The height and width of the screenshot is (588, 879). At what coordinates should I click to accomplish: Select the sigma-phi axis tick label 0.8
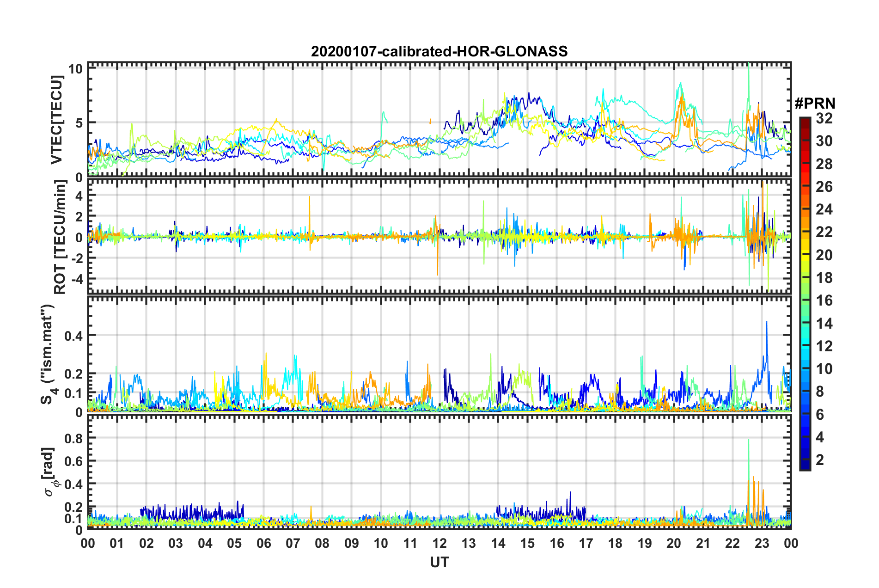coord(73,438)
